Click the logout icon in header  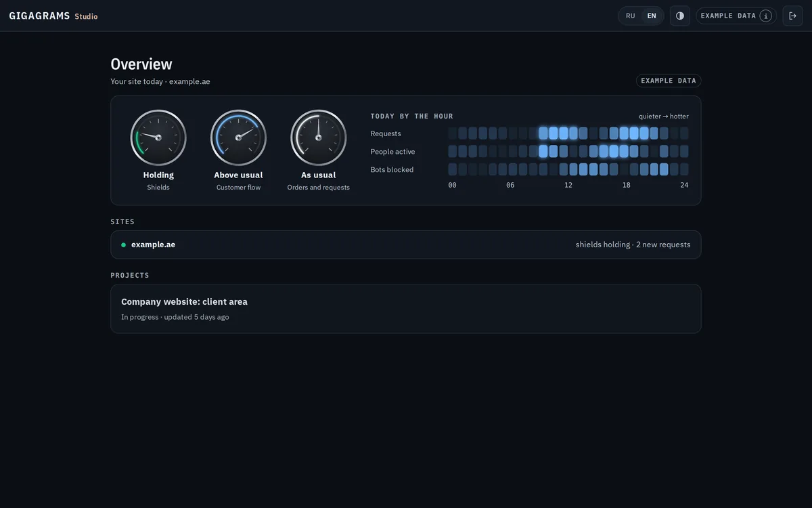[793, 16]
